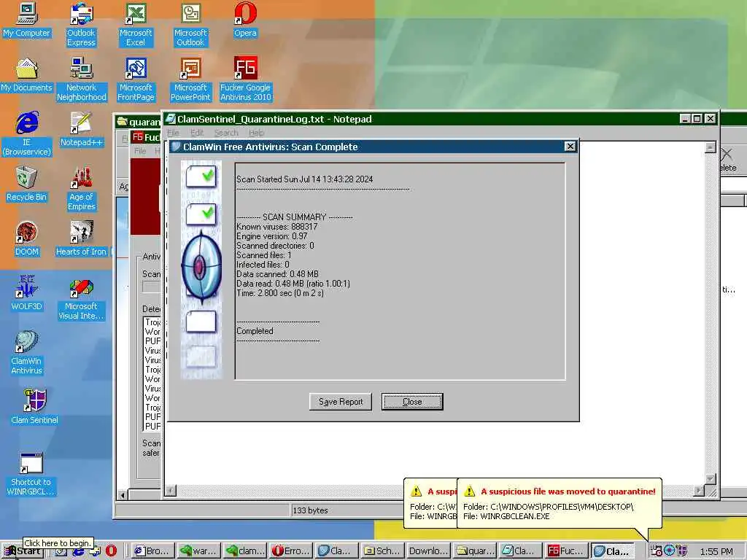
Task: Open the Opera desktop shortcut
Action: (x=245, y=20)
